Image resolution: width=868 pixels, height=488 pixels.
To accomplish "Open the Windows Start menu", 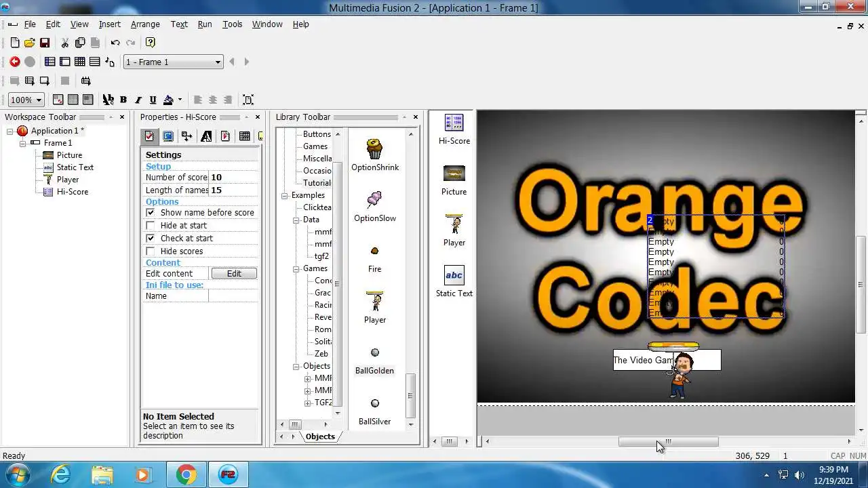I will (x=18, y=474).
